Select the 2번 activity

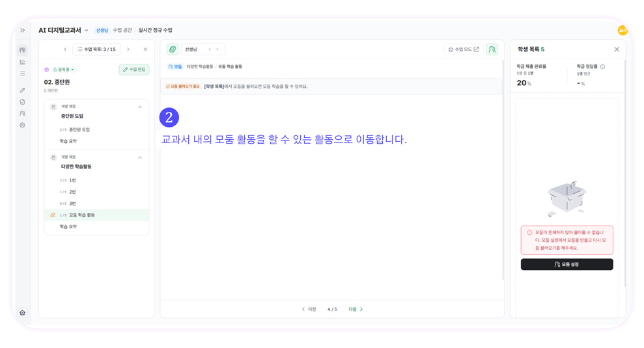pos(96,192)
